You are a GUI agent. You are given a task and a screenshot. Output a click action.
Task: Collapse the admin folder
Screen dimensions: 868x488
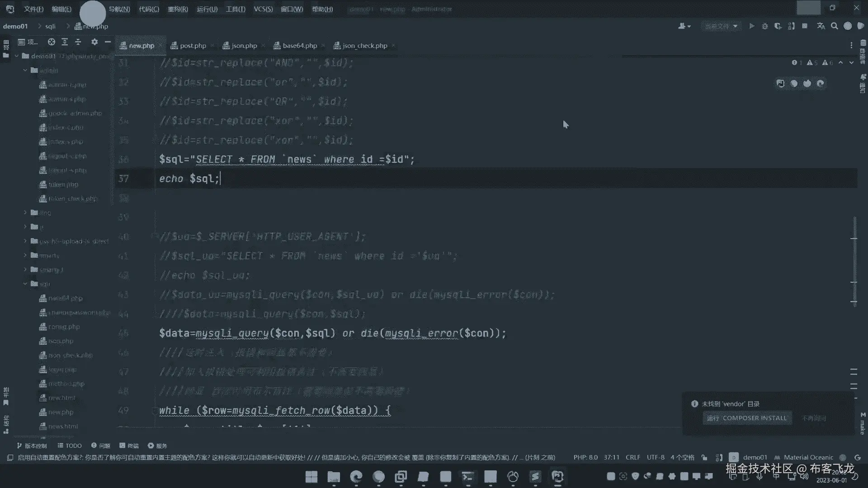pyautogui.click(x=25, y=70)
